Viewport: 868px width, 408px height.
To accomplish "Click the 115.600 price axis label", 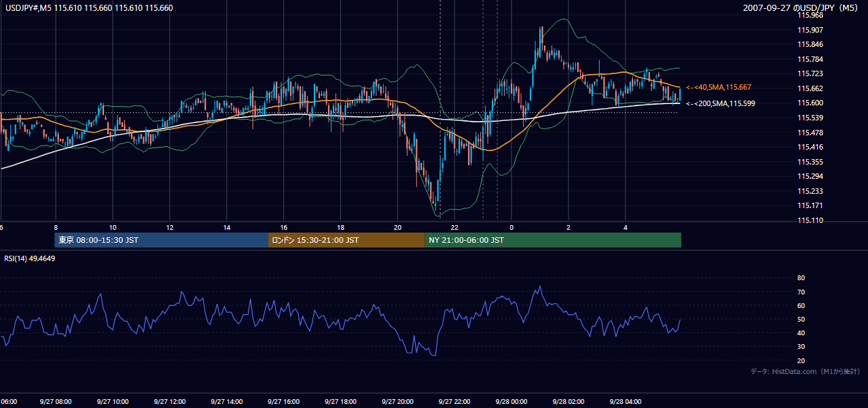I will [x=810, y=103].
